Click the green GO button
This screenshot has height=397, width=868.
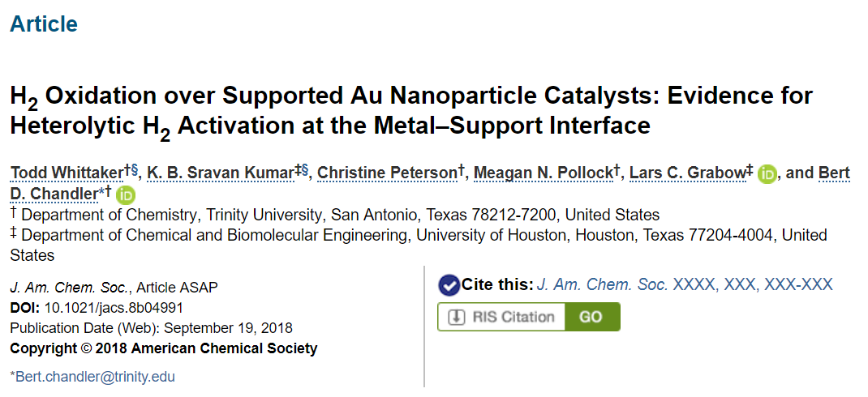[x=591, y=317]
